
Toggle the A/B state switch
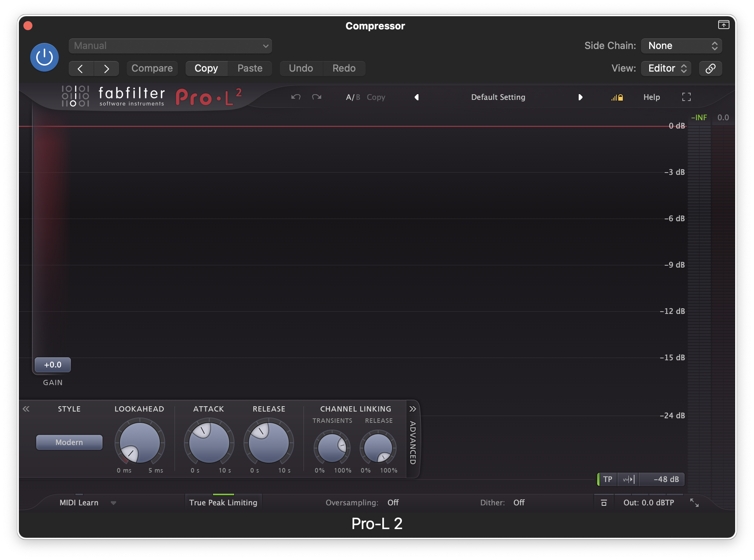coord(353,97)
